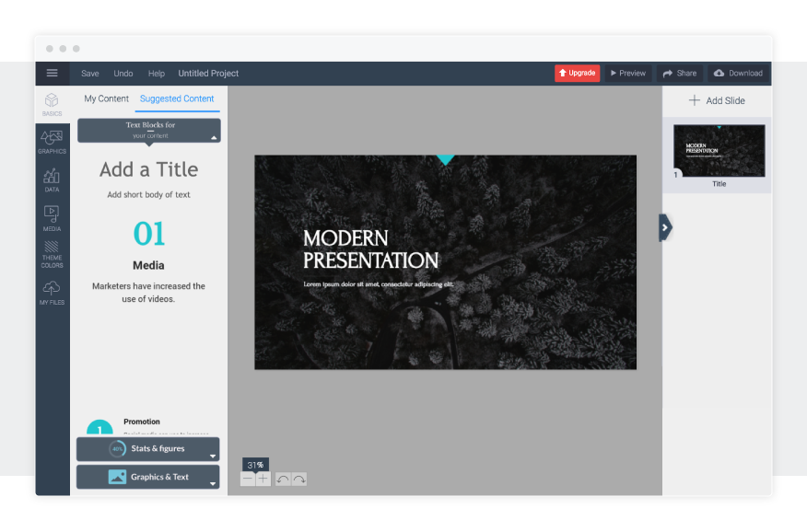Image resolution: width=807 pixels, height=532 pixels.
Task: Select the Modern Presentation heading on slide
Action: coord(370,249)
